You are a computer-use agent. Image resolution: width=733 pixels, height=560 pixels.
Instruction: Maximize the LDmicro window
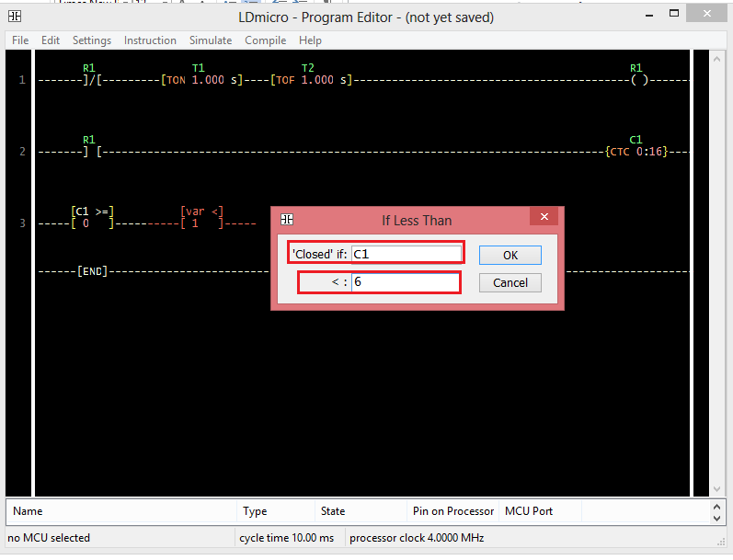point(674,14)
